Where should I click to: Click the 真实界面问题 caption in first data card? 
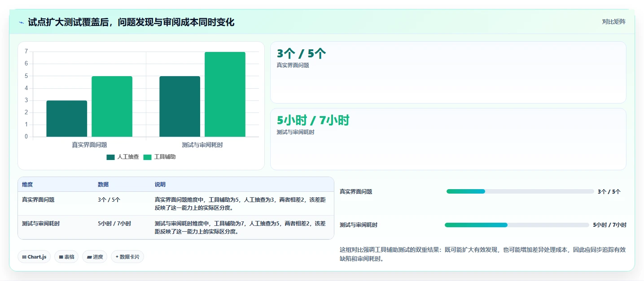coord(293,65)
